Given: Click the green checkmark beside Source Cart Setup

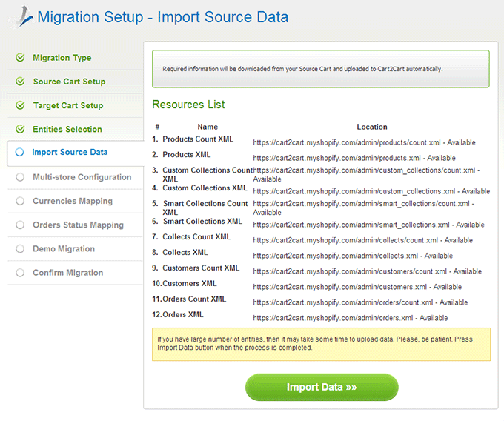Looking at the screenshot, I should pyautogui.click(x=20, y=82).
